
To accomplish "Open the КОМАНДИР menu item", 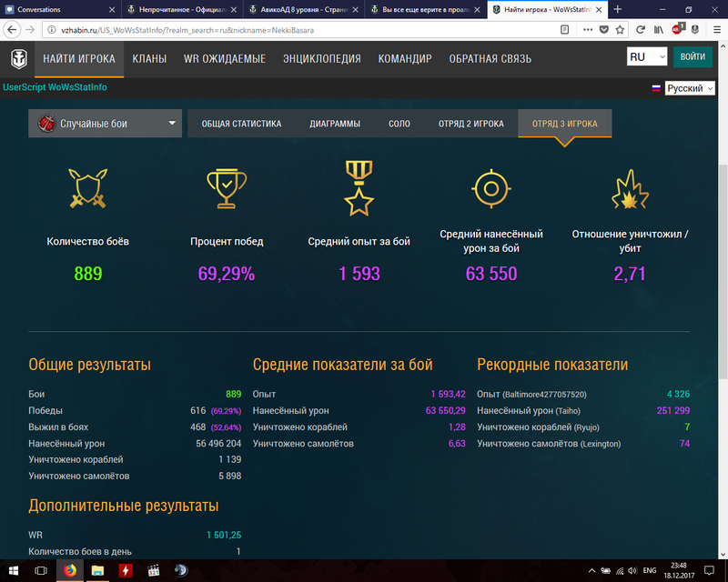I will [405, 59].
